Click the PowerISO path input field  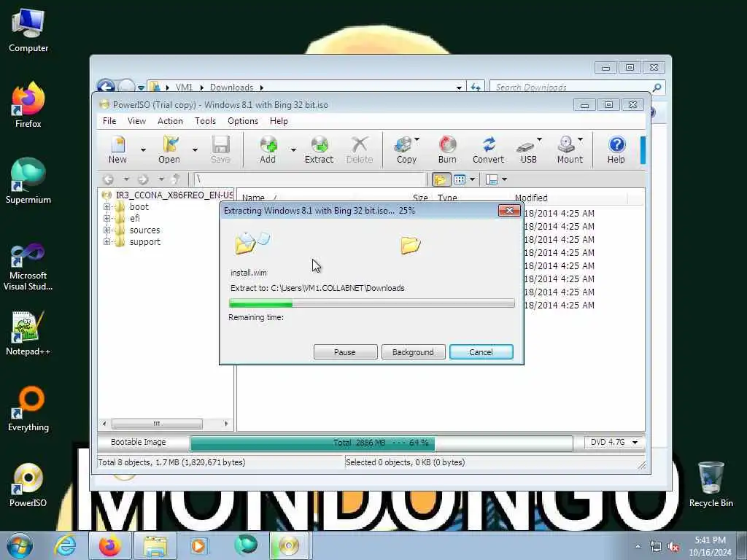pos(309,179)
